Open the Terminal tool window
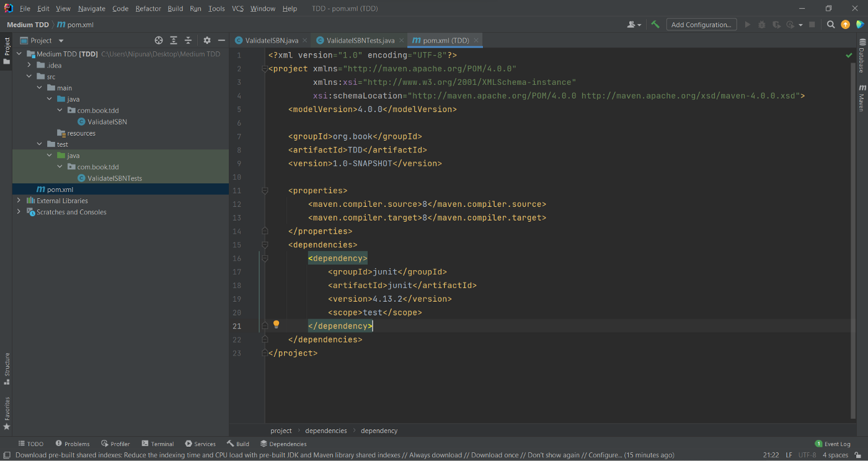 [157, 444]
